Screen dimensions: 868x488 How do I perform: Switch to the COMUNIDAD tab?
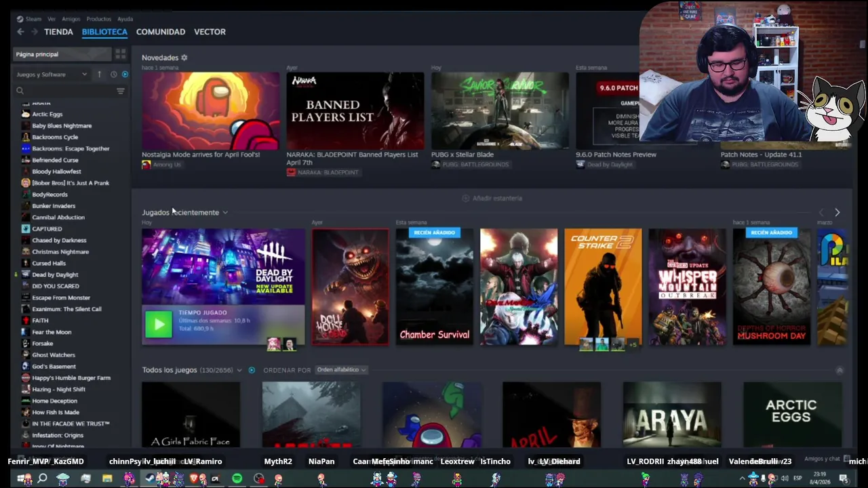[x=161, y=32]
